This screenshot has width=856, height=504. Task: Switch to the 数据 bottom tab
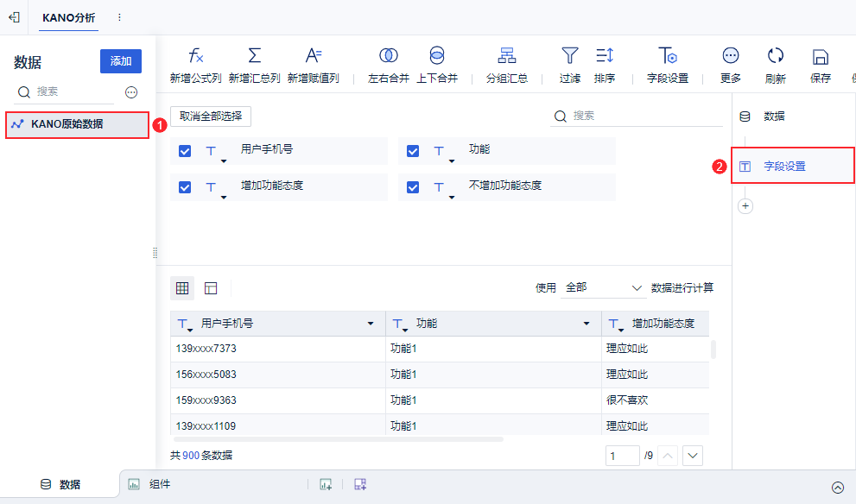(60, 484)
